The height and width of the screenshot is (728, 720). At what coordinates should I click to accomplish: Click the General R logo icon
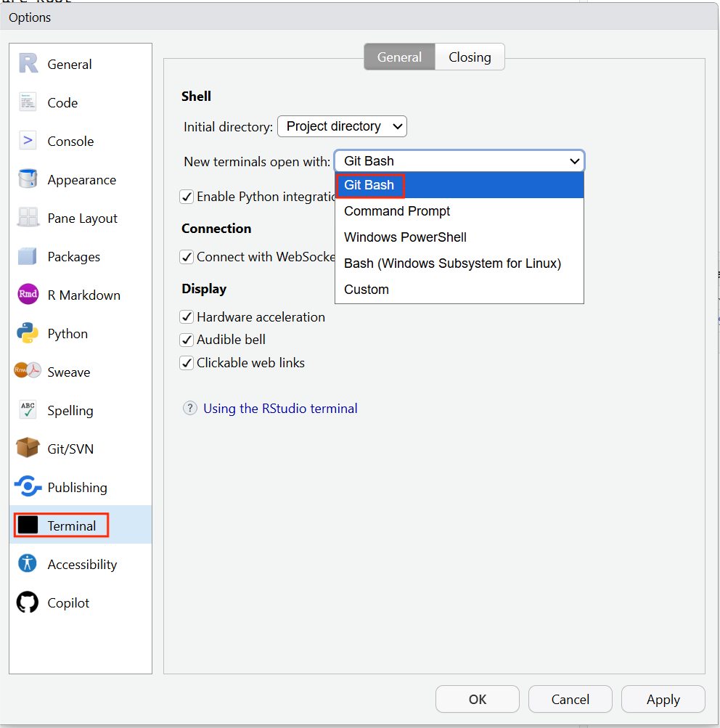tap(28, 64)
